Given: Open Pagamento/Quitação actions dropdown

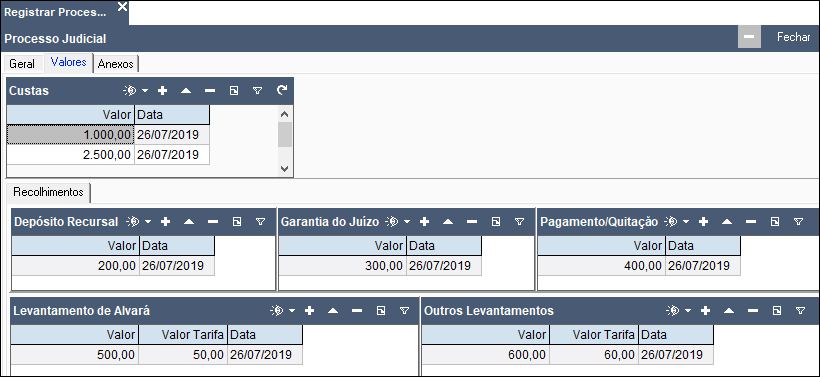Looking at the screenshot, I should click(686, 222).
